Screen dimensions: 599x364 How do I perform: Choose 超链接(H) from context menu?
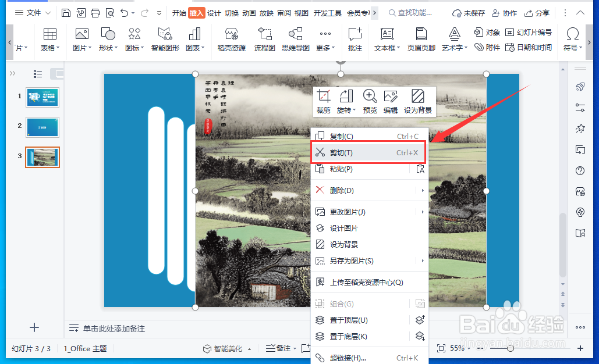370,358
